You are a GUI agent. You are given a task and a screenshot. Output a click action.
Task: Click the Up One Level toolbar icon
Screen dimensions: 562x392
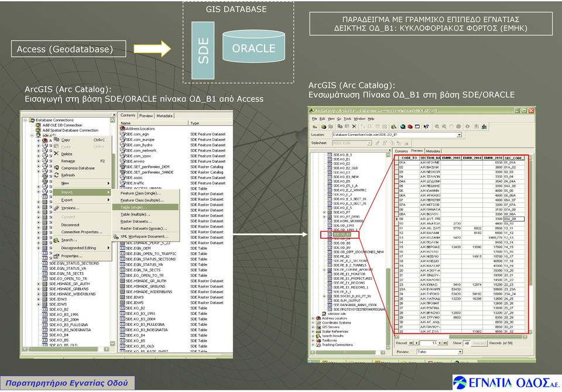(315, 126)
